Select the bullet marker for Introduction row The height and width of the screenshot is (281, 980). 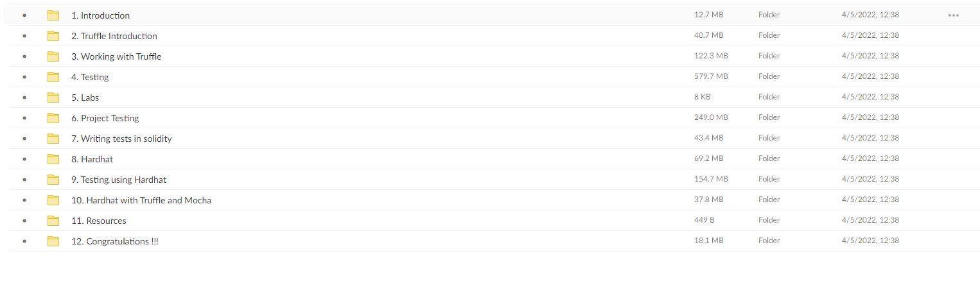24,15
